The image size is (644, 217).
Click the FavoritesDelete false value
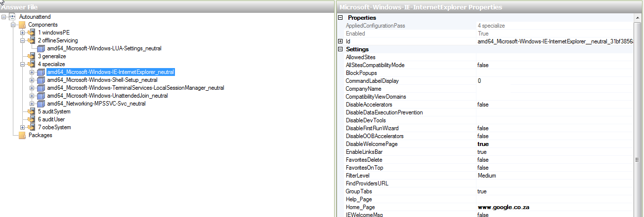[483, 160]
